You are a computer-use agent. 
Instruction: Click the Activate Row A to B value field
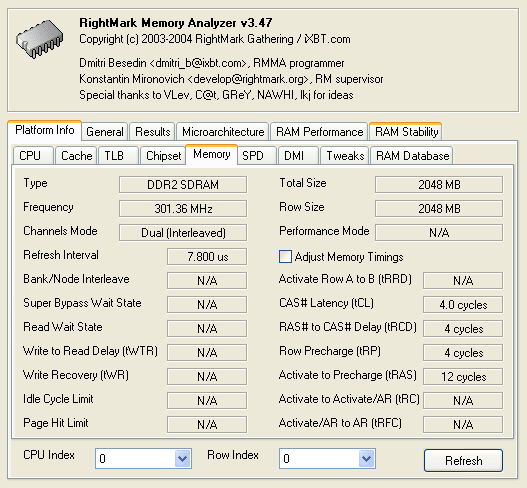tap(463, 281)
